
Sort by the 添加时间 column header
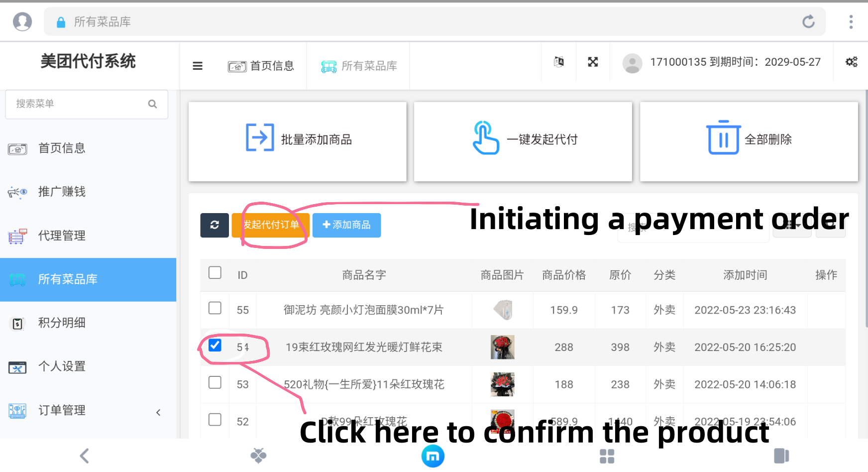tap(745, 275)
